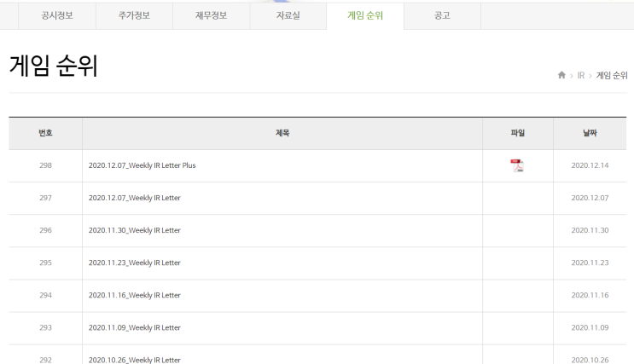
Task: Open the 주가정보 tab
Action: point(134,15)
